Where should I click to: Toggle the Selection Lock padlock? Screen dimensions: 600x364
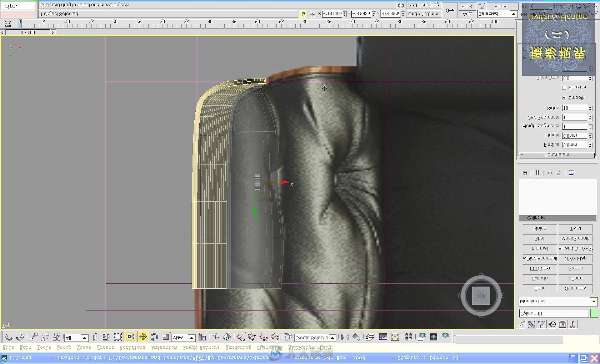click(303, 14)
